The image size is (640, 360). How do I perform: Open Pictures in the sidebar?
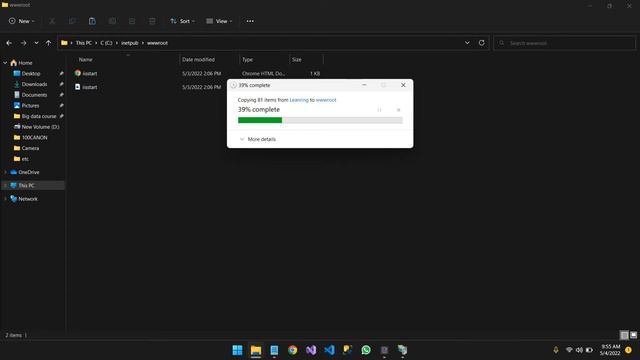click(x=30, y=105)
